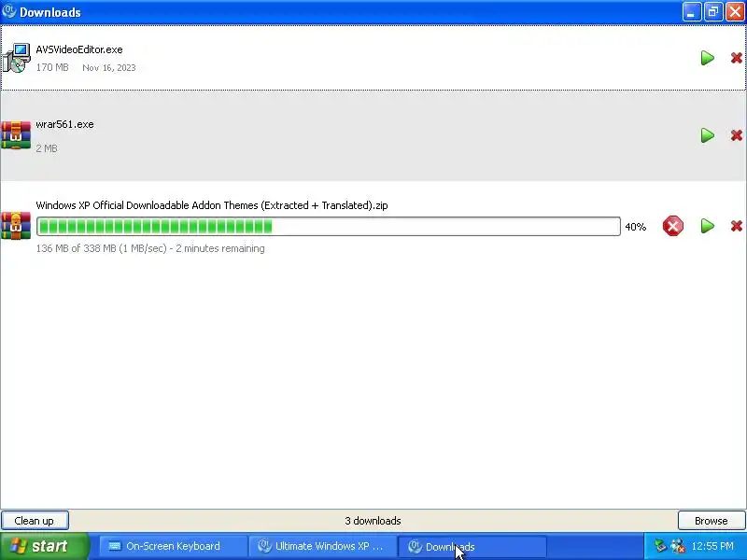Click the 40% percentage label

click(636, 227)
